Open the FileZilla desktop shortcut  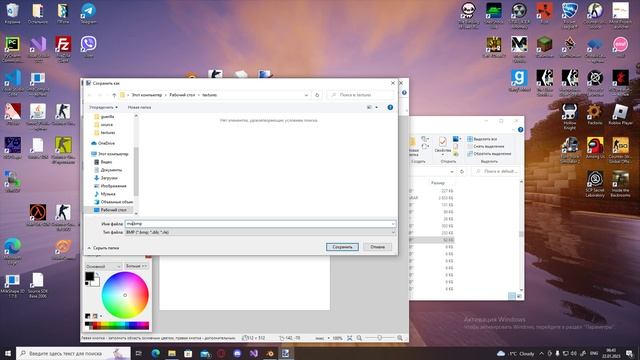[63, 48]
